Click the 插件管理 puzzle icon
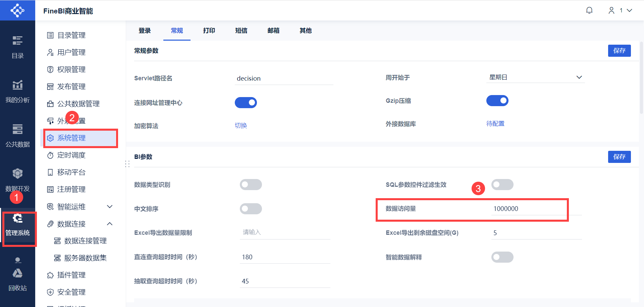This screenshot has width=644, height=307. pyautogui.click(x=50, y=275)
